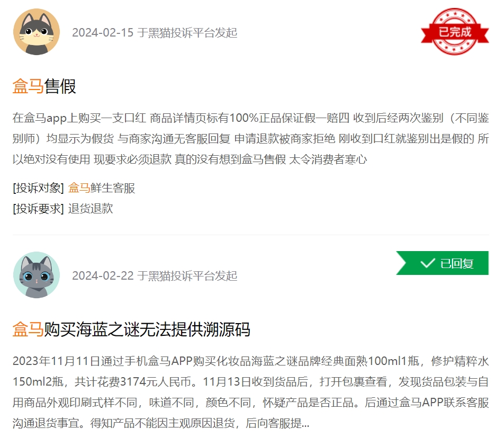Click the red 已完成 stamp badge
The height and width of the screenshot is (437, 504).
click(455, 32)
